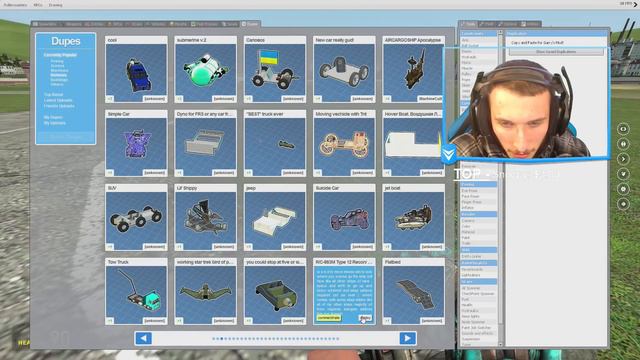This screenshot has width=640, height=360.
Task: Collapse the Posing tool category
Action: click(479, 184)
